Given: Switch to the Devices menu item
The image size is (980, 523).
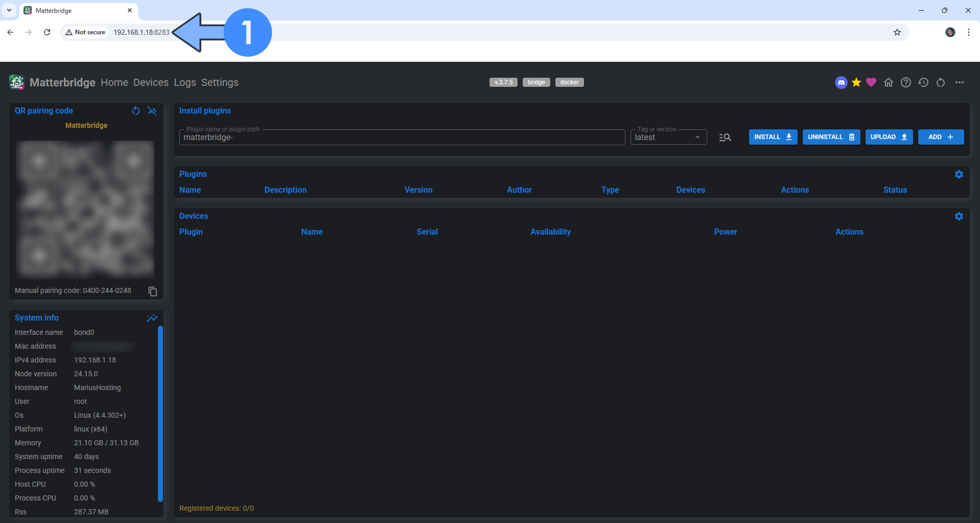Looking at the screenshot, I should click(150, 82).
